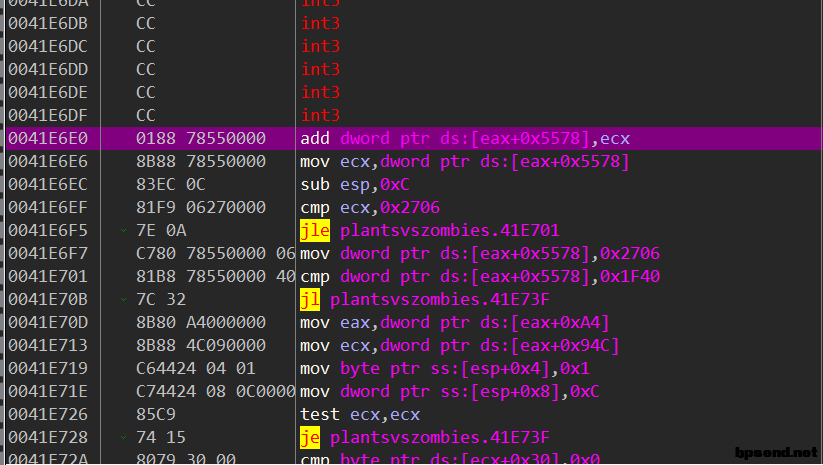Select address 0041E6E6
Viewport: 823px width, 465px height.
tap(48, 162)
